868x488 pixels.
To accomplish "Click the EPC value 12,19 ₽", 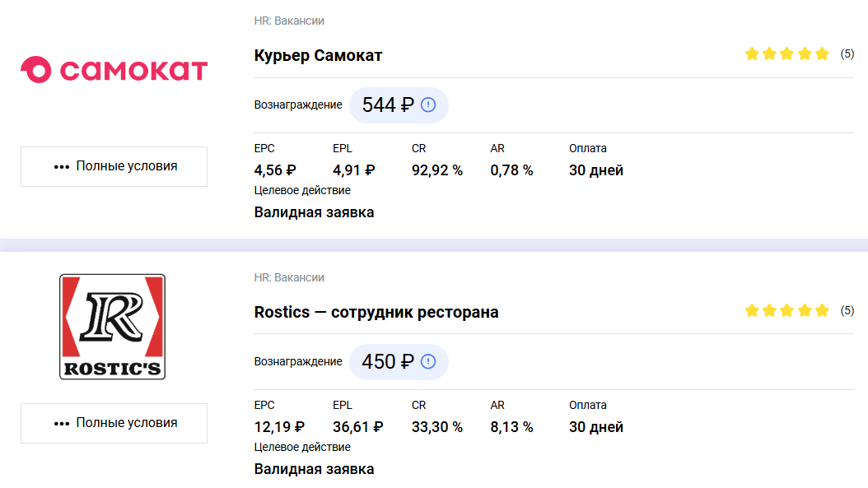I will [279, 427].
